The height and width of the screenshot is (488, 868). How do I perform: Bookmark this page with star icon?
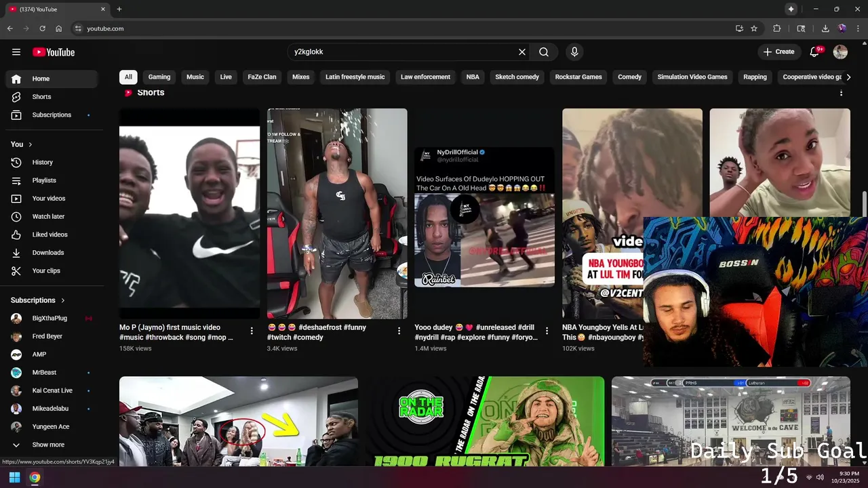point(754,28)
